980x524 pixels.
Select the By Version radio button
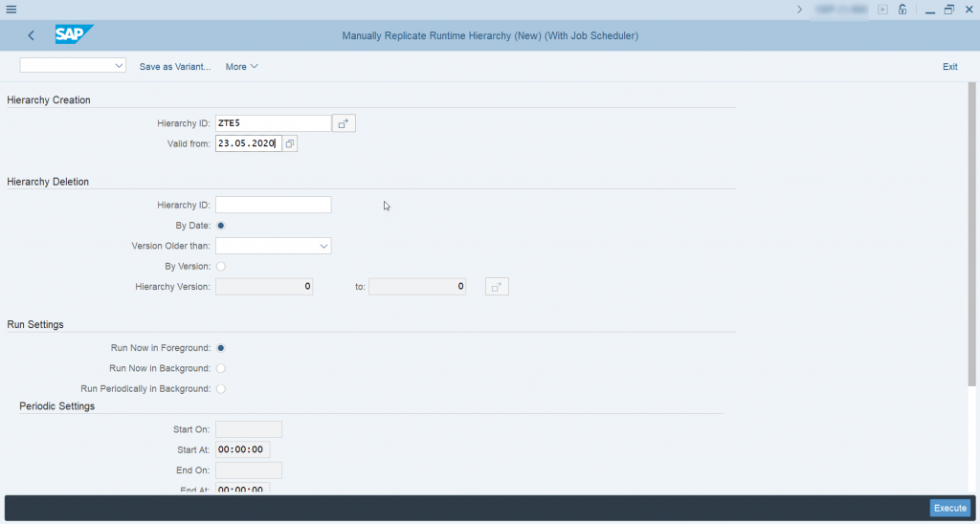tap(221, 267)
